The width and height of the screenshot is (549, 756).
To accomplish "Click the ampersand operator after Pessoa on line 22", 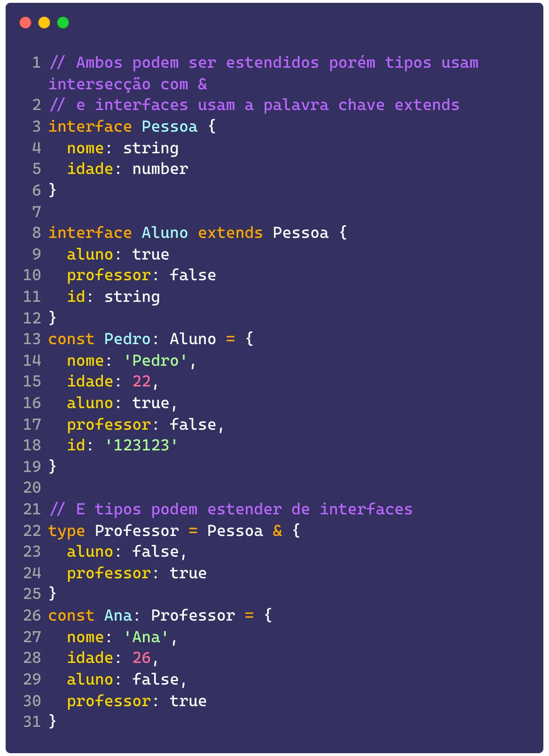I will click(278, 531).
